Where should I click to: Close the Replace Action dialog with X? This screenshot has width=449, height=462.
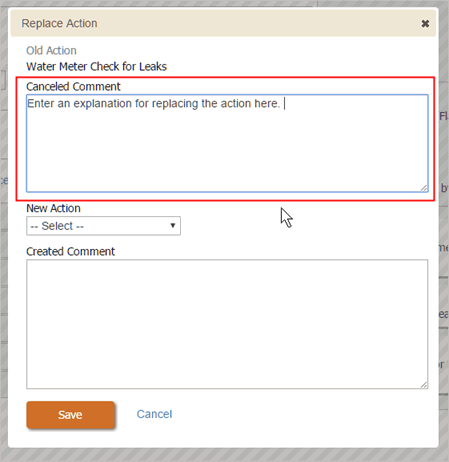(425, 24)
